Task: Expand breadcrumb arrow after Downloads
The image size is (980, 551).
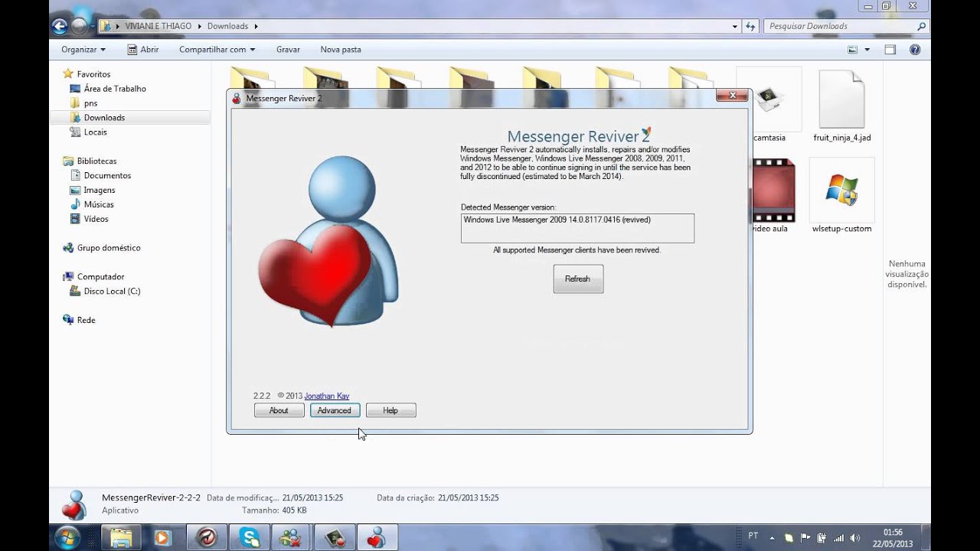Action: 256,26
